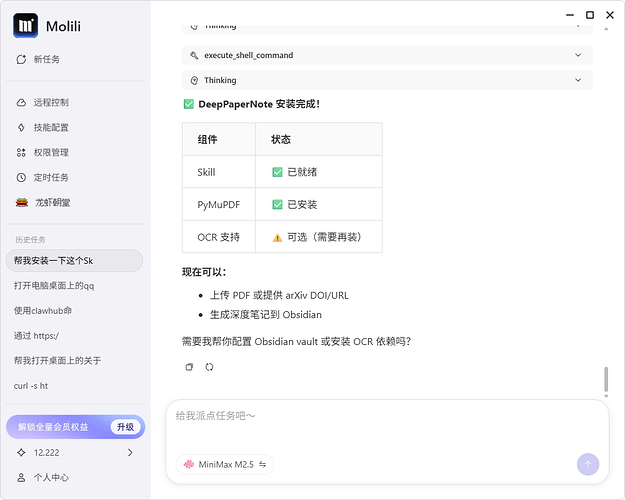Click the star icon beside 12,222
This screenshot has width=625, height=500.
point(21,453)
